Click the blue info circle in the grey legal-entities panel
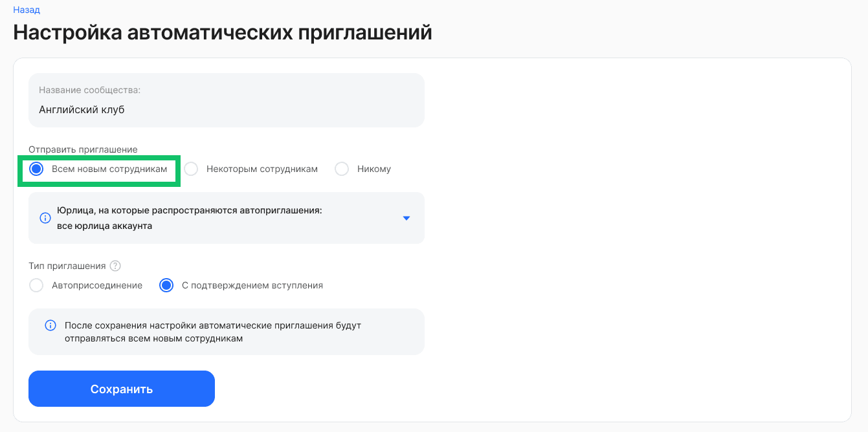This screenshot has height=432, width=868. [x=45, y=218]
